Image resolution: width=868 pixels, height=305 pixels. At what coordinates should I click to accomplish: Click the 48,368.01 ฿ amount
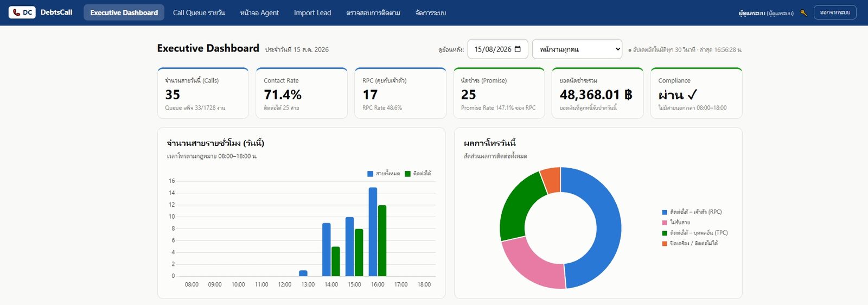pyautogui.click(x=596, y=94)
